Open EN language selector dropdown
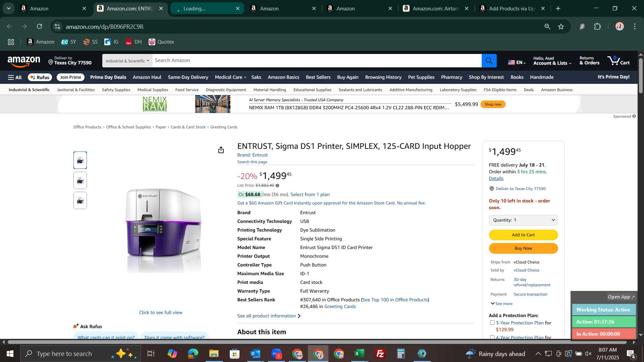Screen dimensions: 644x362 (x=517, y=62)
